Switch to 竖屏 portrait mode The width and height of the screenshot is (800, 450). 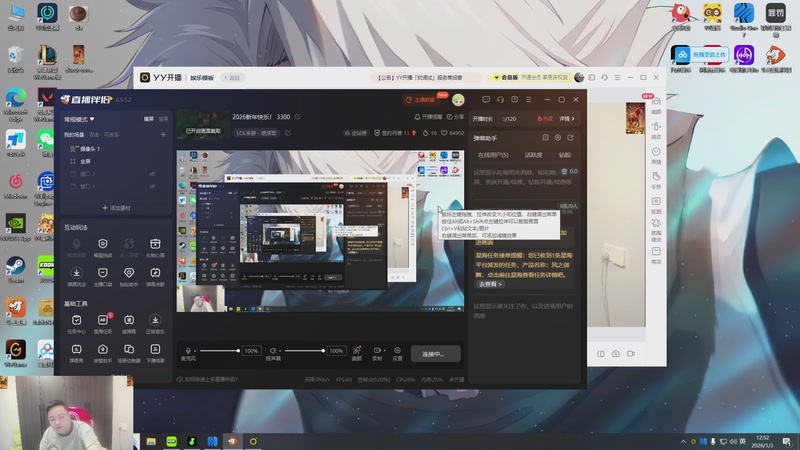click(163, 119)
